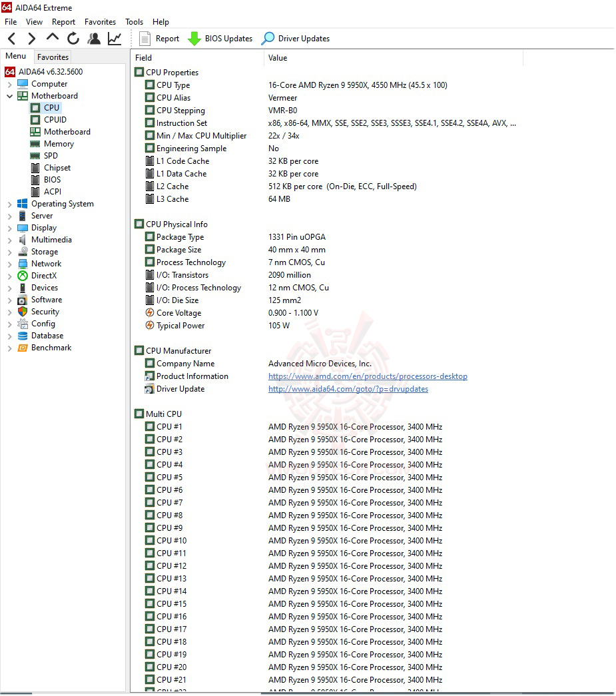Click the Network icon in tree
This screenshot has width=616, height=696.
point(23,264)
